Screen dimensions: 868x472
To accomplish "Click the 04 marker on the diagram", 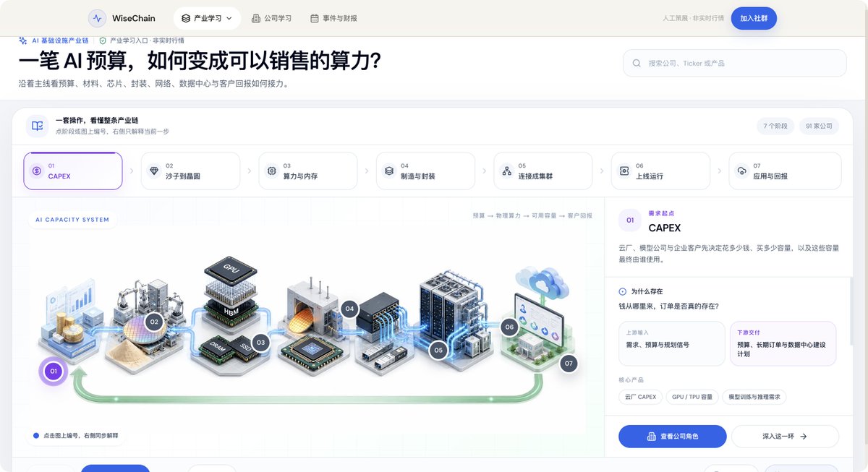I will pyautogui.click(x=349, y=309).
